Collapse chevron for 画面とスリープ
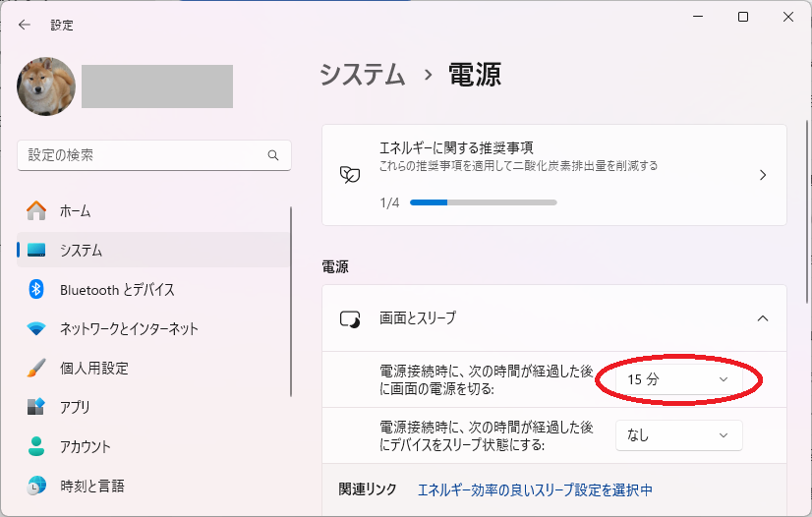The image size is (812, 517). pyautogui.click(x=763, y=318)
